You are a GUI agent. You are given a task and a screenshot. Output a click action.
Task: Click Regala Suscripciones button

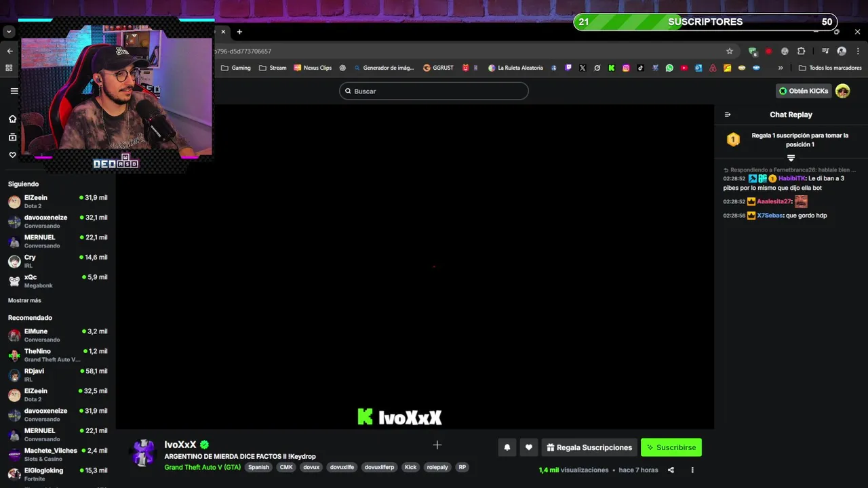(589, 447)
